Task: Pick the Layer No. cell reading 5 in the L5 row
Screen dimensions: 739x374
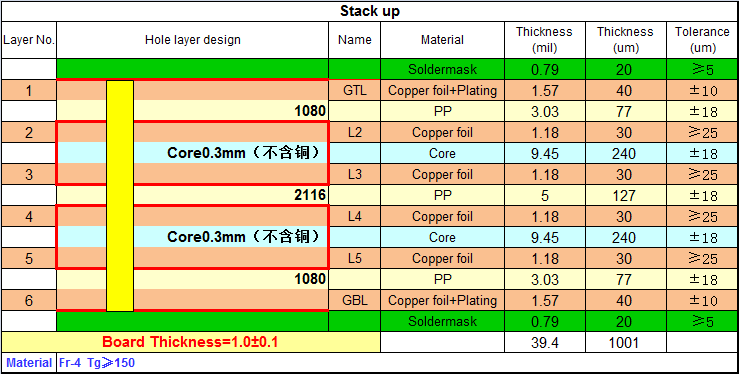Action: 29,258
